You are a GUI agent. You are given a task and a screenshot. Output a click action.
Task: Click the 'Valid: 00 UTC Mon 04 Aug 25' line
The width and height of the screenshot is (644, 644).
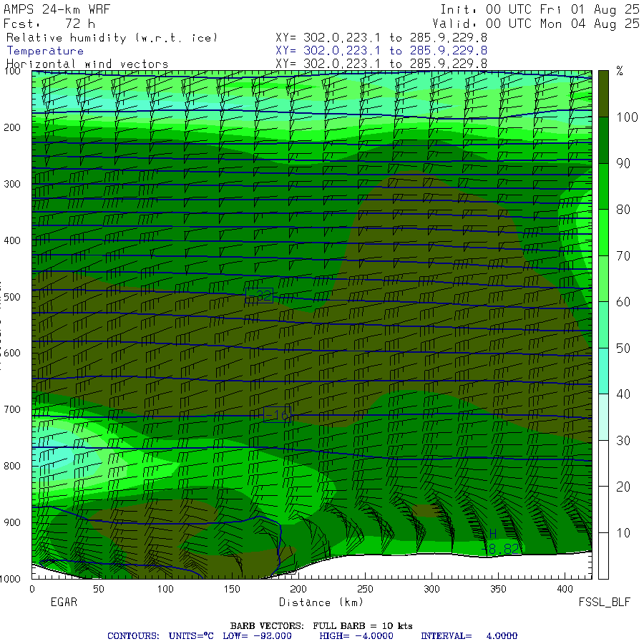536,24
